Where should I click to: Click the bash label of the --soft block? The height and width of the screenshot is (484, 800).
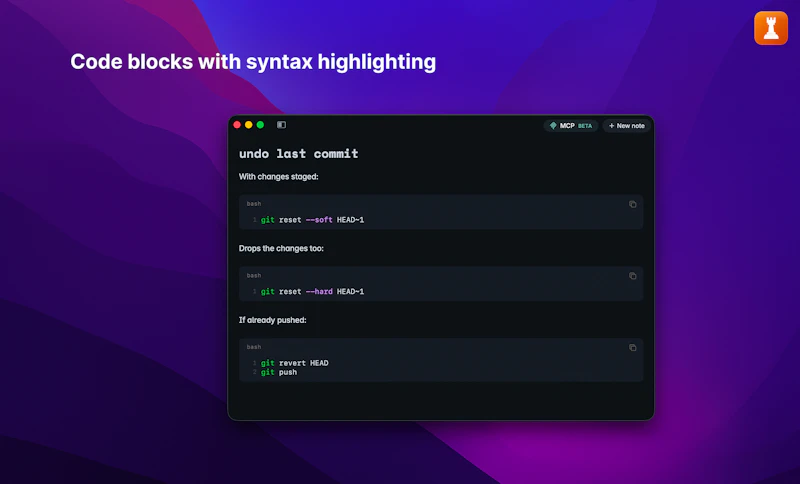tap(254, 203)
